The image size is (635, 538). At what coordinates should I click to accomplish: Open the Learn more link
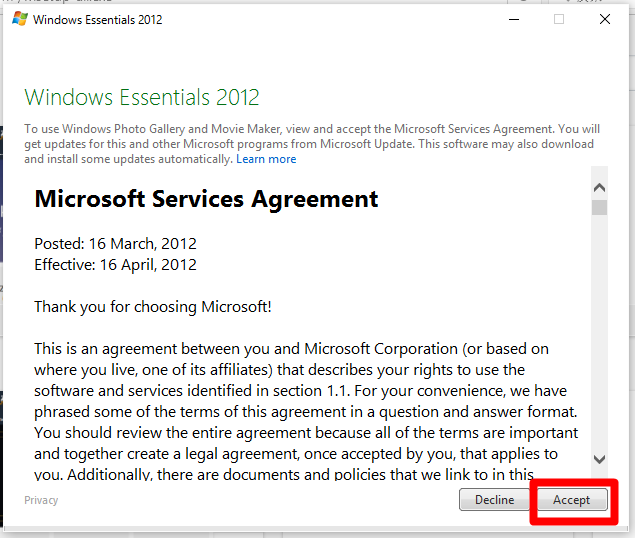[266, 159]
